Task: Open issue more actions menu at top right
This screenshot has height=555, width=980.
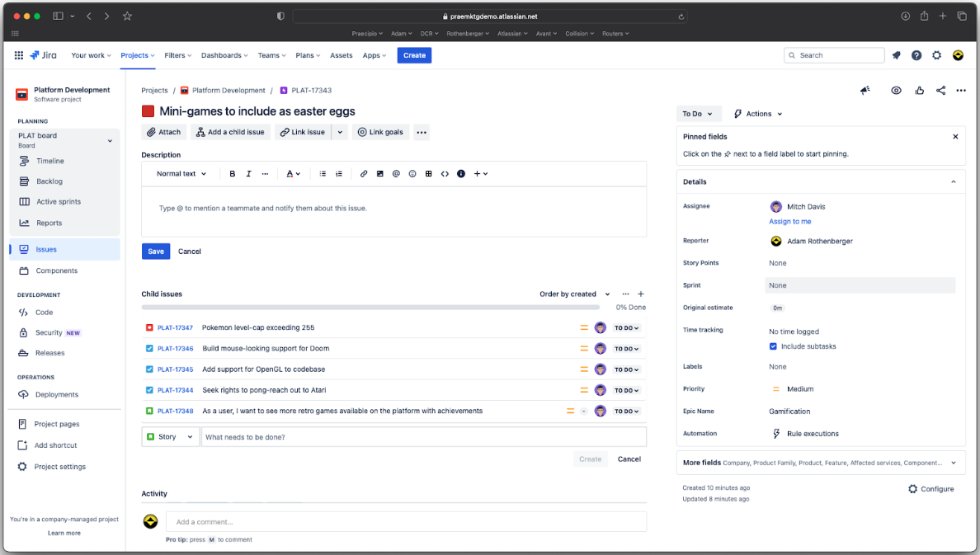Action: (961, 90)
